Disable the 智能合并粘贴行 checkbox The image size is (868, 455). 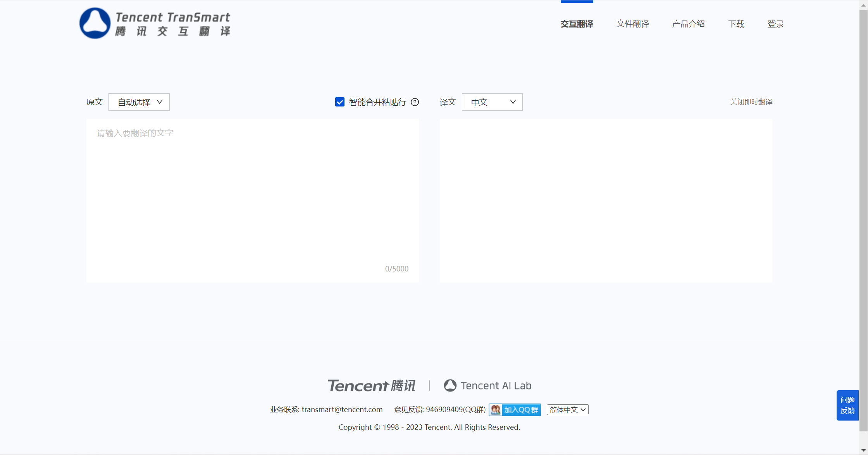pos(339,102)
